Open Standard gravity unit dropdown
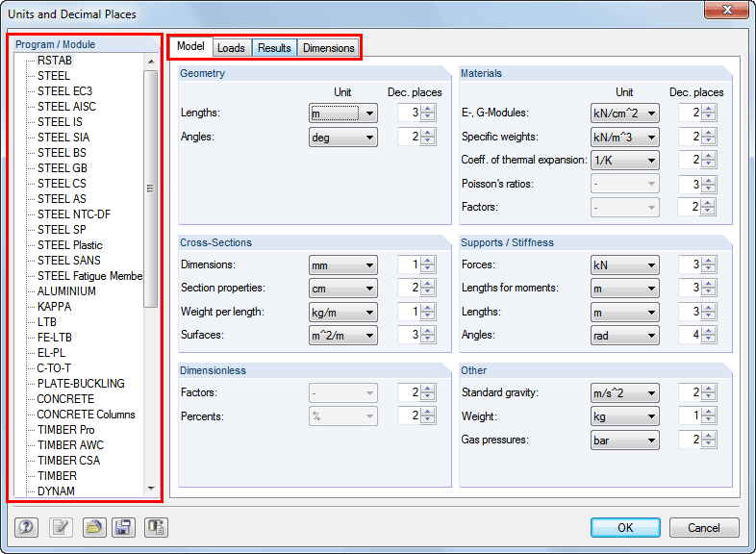Screen dimensions: 756x554 click(625, 393)
